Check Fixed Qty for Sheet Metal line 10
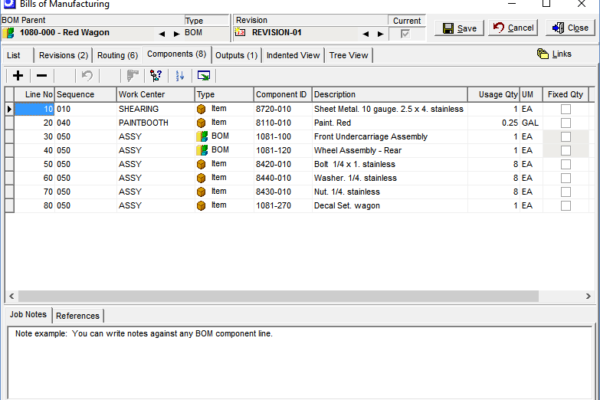The image size is (600, 400). 566,109
